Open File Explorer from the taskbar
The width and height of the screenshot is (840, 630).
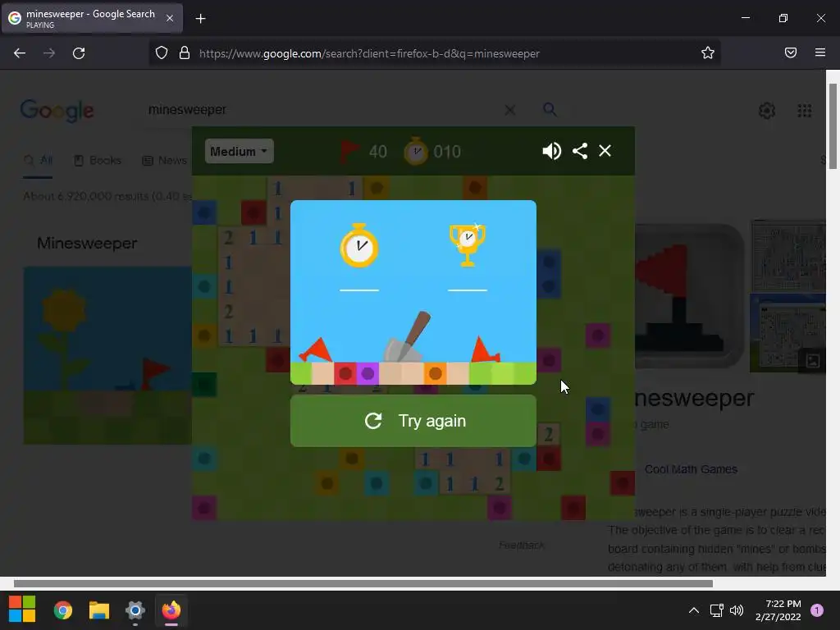(99, 610)
